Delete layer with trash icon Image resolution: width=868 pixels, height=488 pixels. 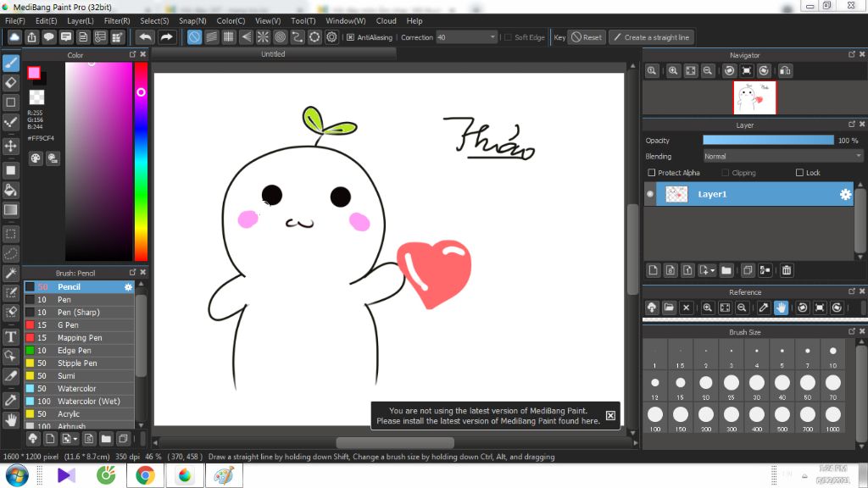[787, 270]
